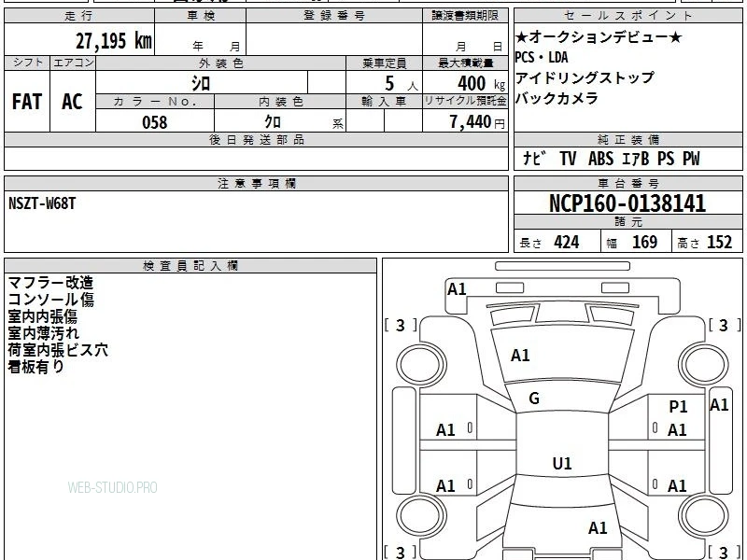This screenshot has height=560, width=747.
Task: Select the バックカメラ line
Action: [x=557, y=98]
